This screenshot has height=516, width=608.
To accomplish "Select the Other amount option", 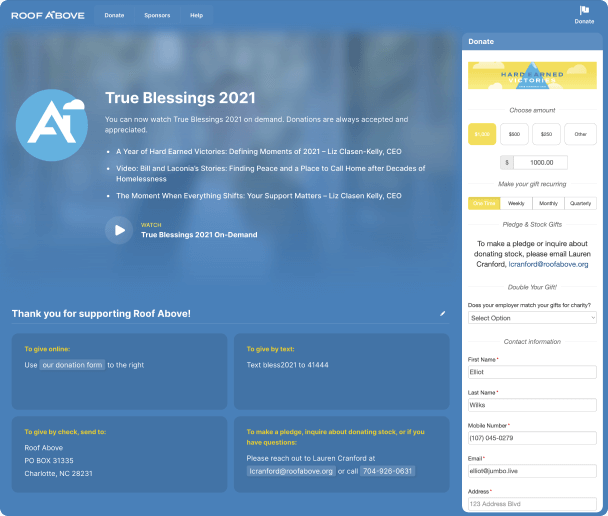I will [579, 133].
